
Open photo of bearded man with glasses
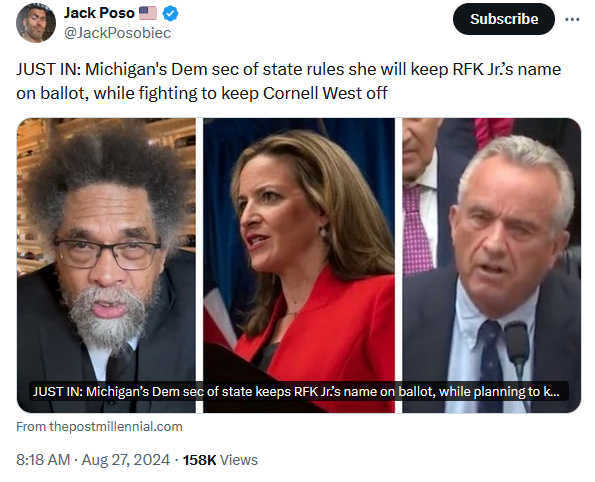(x=106, y=265)
